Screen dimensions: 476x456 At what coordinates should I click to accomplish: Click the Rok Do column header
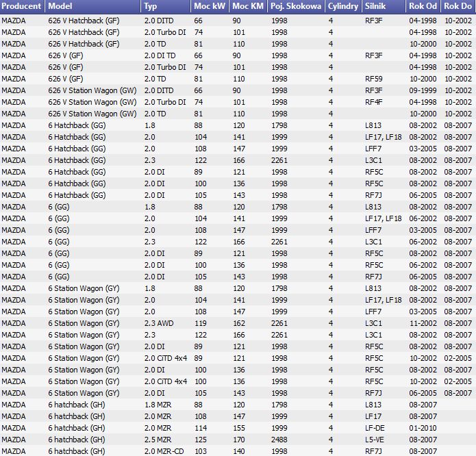pyautogui.click(x=458, y=6)
